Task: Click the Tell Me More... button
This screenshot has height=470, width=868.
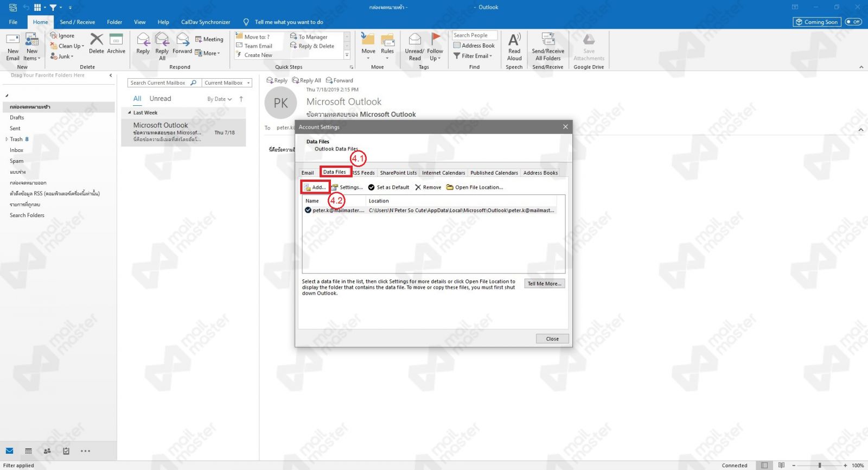Action: click(545, 284)
